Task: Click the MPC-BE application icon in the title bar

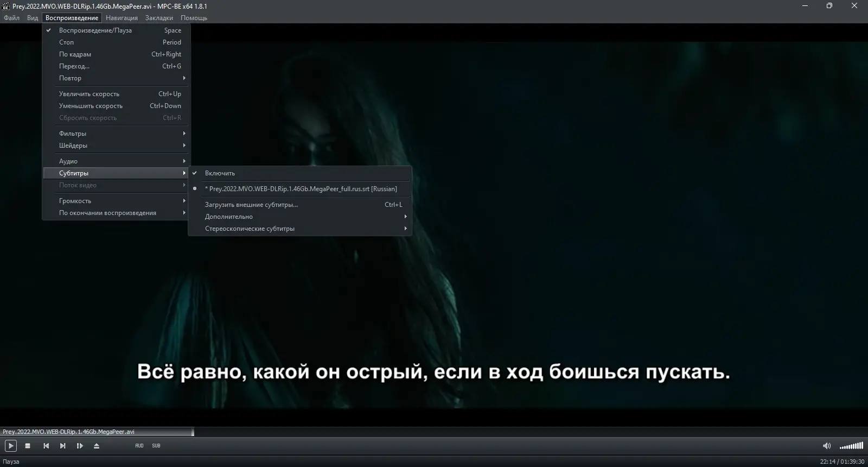Action: click(x=6, y=6)
